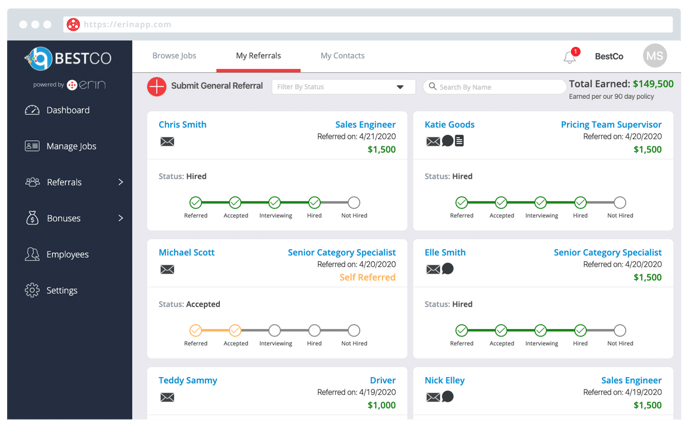The height and width of the screenshot is (428, 688).
Task: Click Teddy Sammy's $1,000 bonus amount
Action: [x=382, y=405]
